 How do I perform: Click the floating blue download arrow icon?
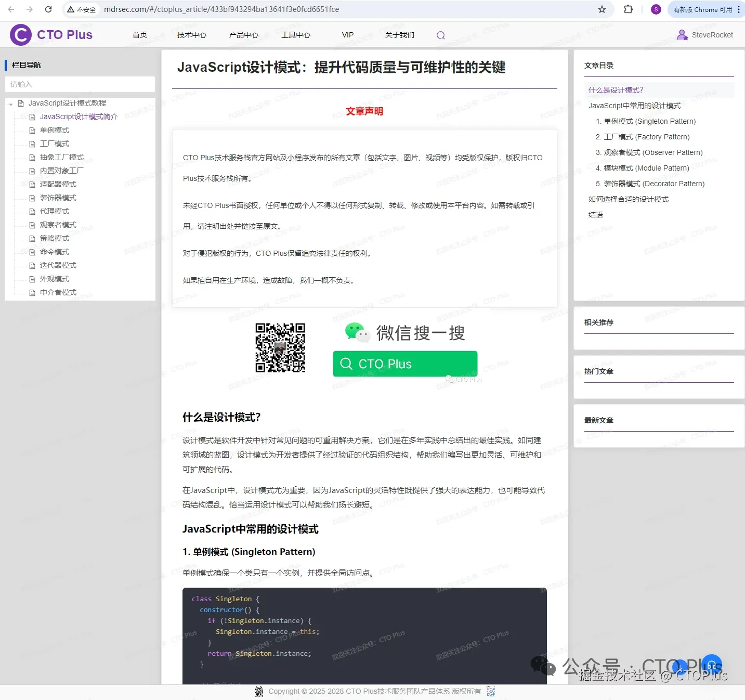(x=680, y=666)
